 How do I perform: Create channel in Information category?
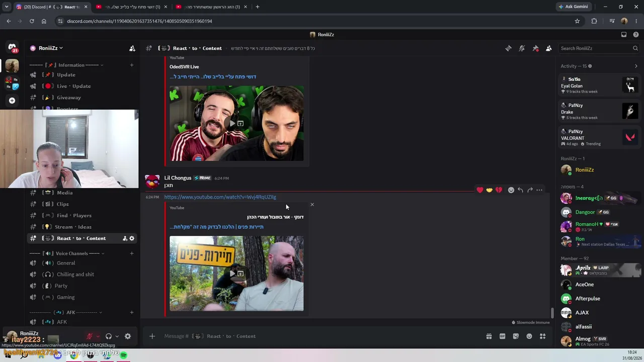tap(132, 65)
